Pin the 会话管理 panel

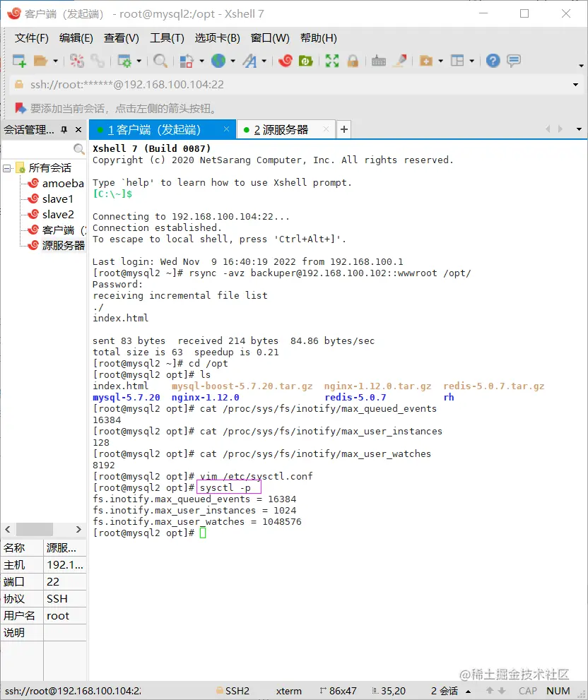coord(64,130)
